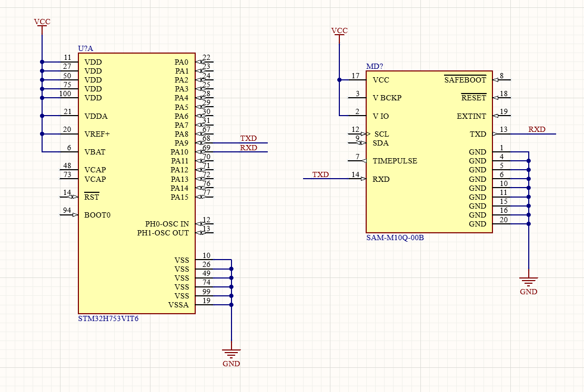
Task: Click the TXD net label left of pin 14
Action: click(320, 174)
